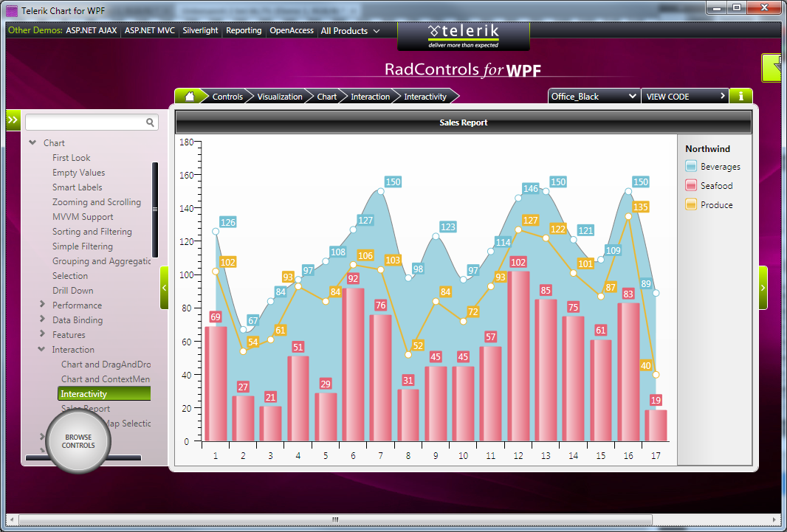Click Seafood bar labeled 92

click(353, 365)
